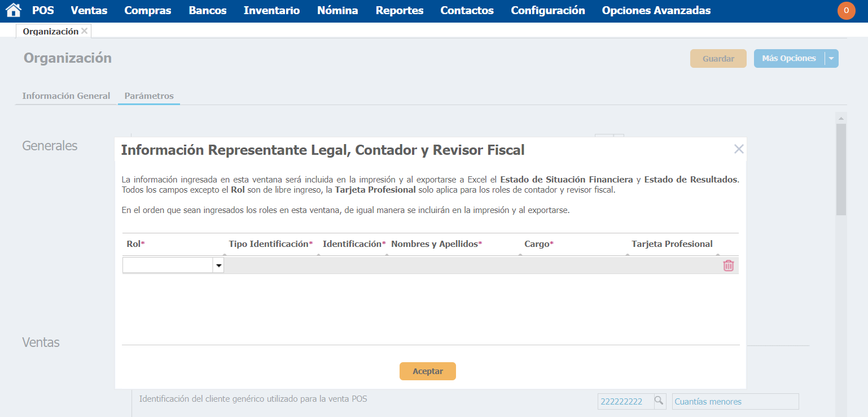Viewport: 868px width, 417px height.
Task: Open the Inventario menu
Action: tap(271, 10)
